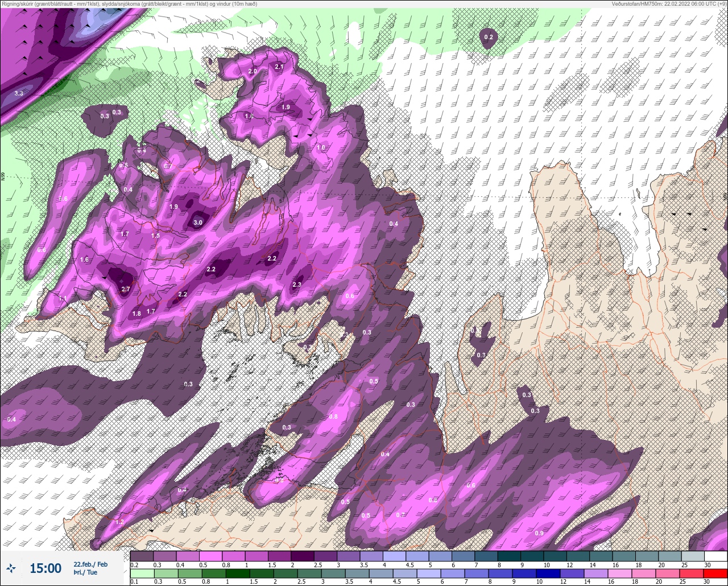Select the bright pink 0.5 swatch in upper legend

click(x=210, y=556)
